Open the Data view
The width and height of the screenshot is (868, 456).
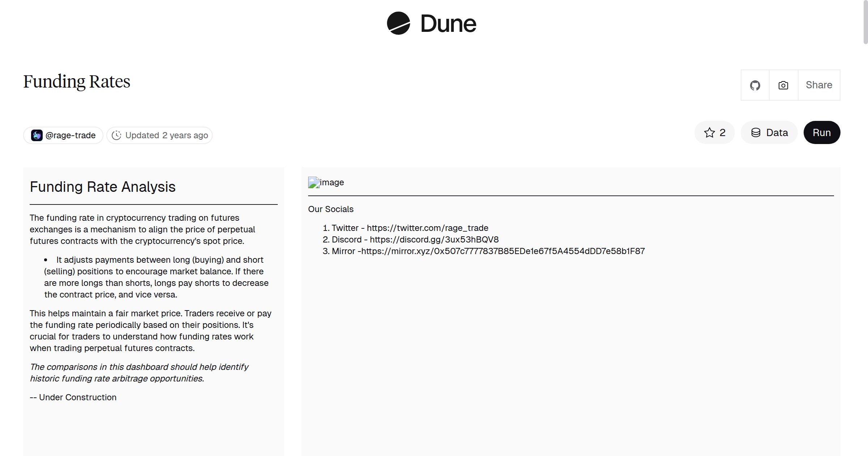pos(769,132)
